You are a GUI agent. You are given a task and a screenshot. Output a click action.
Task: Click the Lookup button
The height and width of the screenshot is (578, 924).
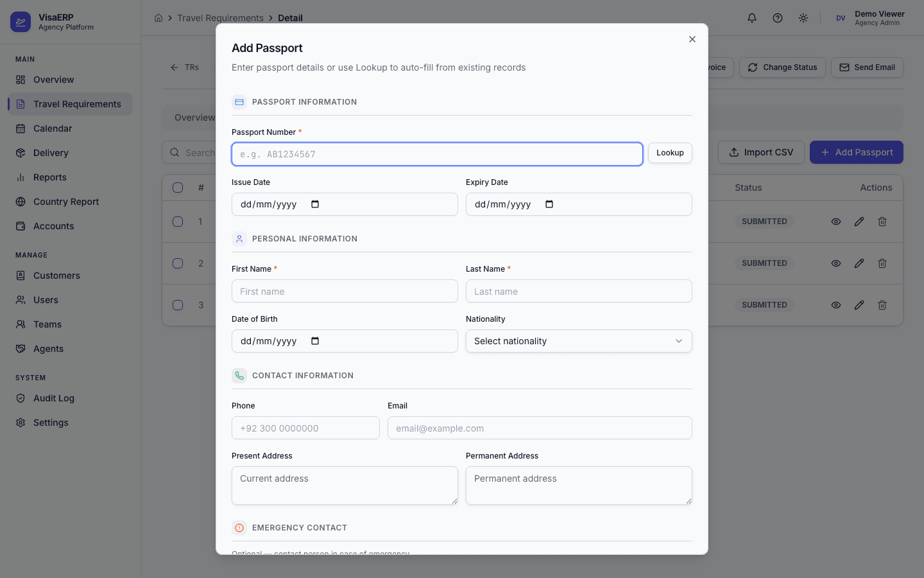pos(669,153)
